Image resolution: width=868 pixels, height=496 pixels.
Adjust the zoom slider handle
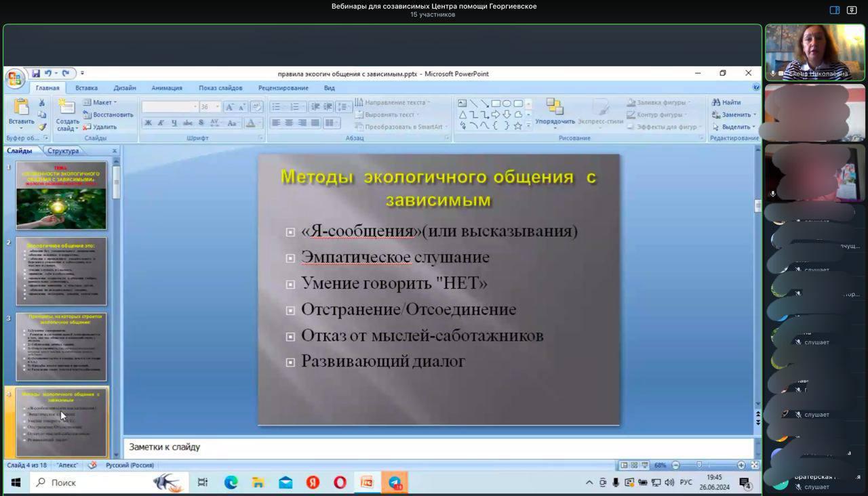click(699, 466)
